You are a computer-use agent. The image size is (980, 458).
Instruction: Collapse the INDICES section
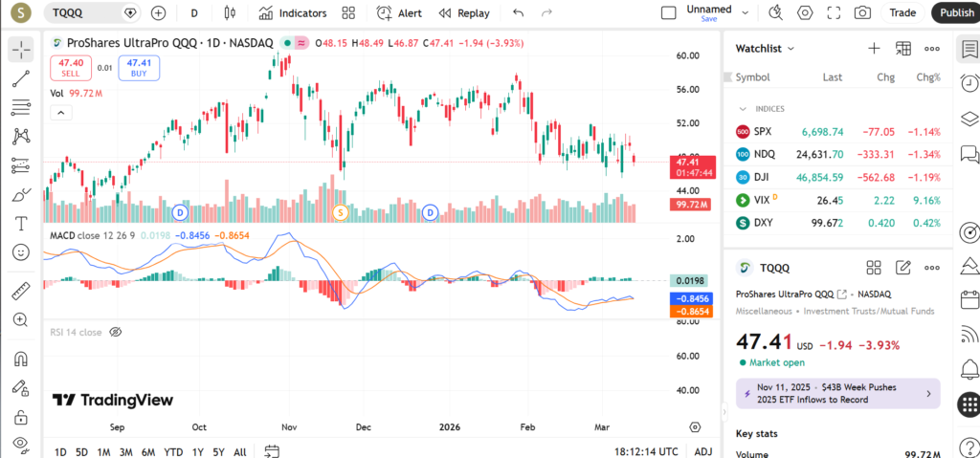point(744,109)
